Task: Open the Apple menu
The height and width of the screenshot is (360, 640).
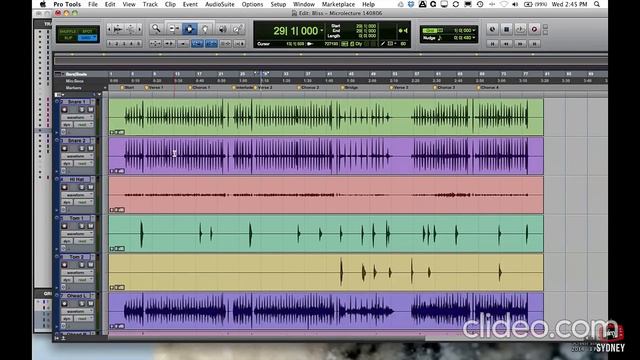Action: (42, 4)
